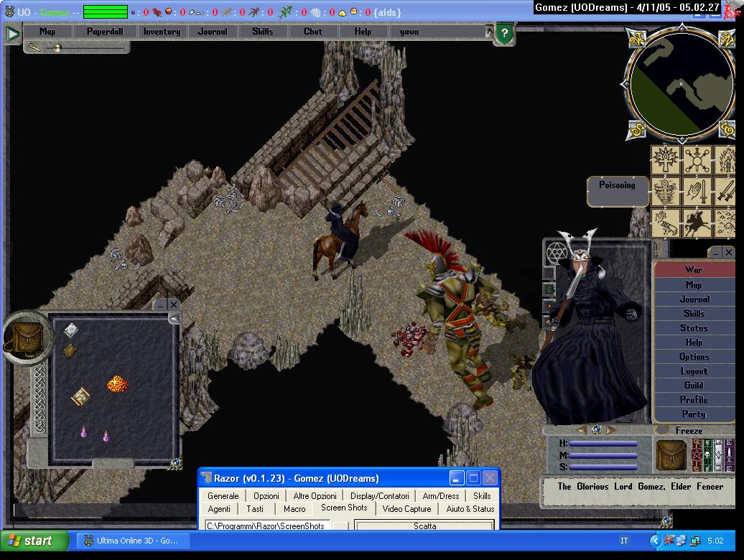Image resolution: width=744 pixels, height=560 pixels.
Task: Pick the rolled map scroll in backpack
Action: (81, 396)
